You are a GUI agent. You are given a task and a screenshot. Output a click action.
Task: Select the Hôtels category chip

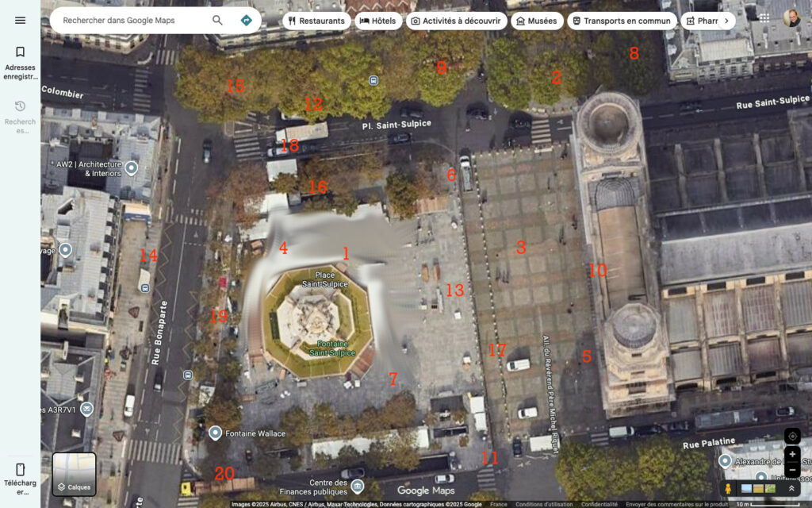378,21
